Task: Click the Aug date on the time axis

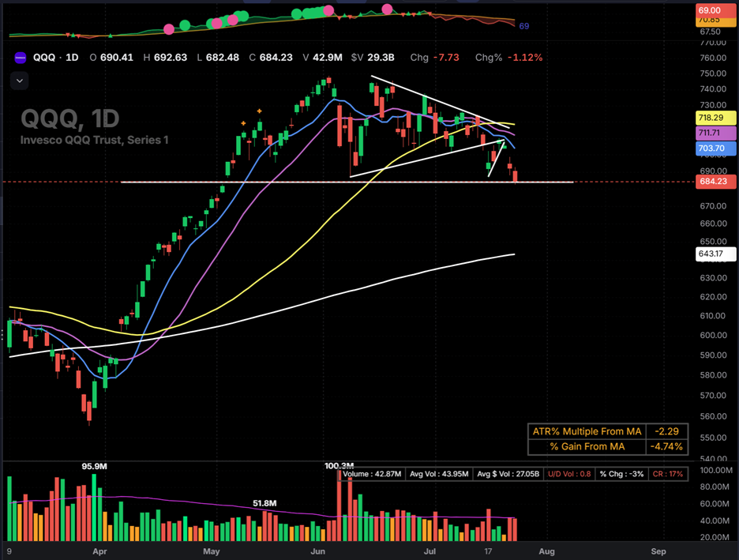Action: [546, 551]
